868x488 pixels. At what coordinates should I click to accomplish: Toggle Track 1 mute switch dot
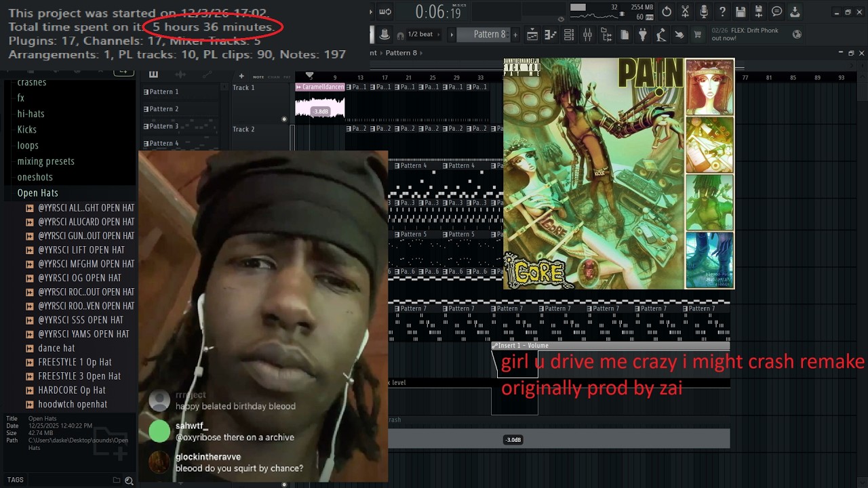point(284,119)
